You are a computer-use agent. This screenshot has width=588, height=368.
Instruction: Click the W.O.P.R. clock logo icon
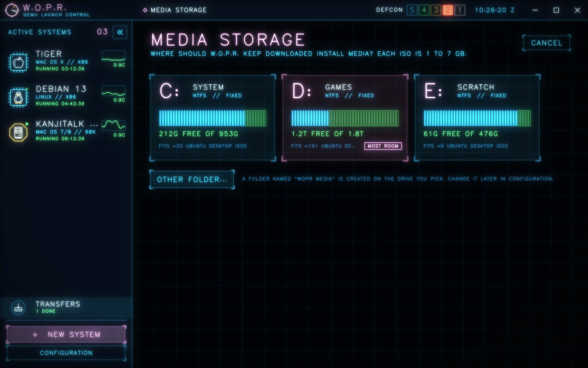[x=12, y=10]
